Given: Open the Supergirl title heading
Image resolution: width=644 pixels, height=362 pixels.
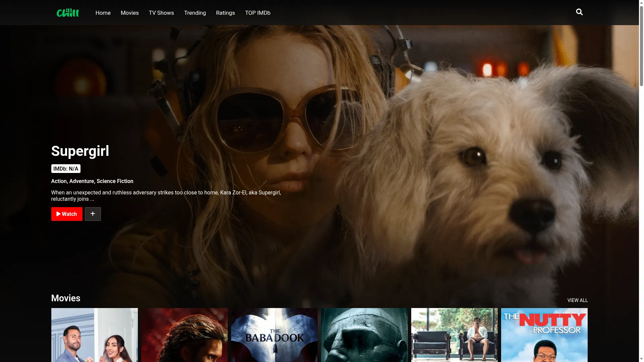Looking at the screenshot, I should pos(80,151).
